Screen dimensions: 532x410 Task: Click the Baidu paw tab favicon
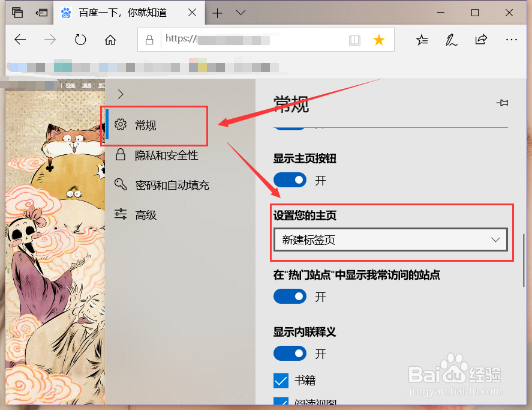pyautogui.click(x=66, y=13)
